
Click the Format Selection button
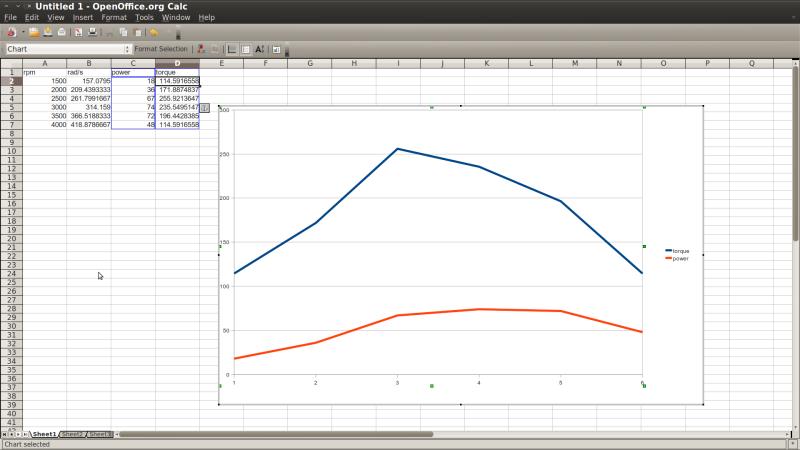pos(160,49)
